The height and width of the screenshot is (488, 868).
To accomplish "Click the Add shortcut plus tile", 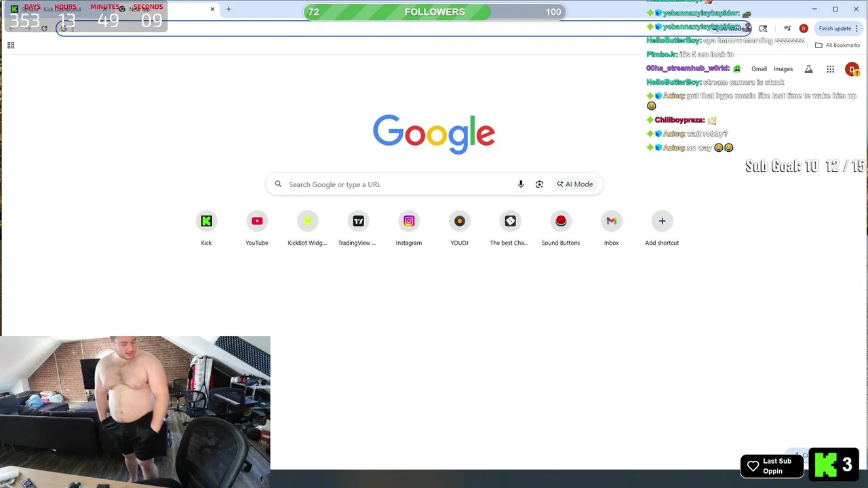I will (662, 229).
